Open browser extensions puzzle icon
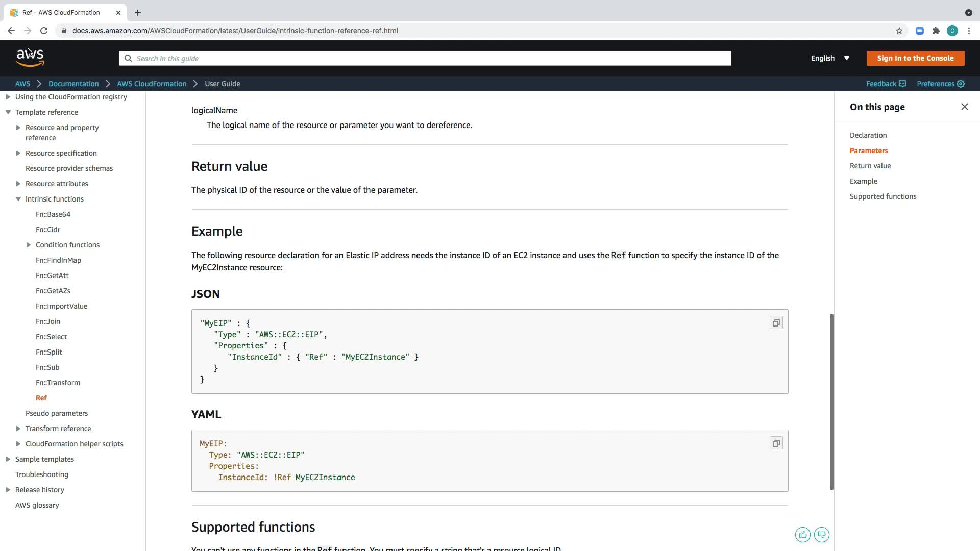The height and width of the screenshot is (551, 980). click(x=936, y=31)
